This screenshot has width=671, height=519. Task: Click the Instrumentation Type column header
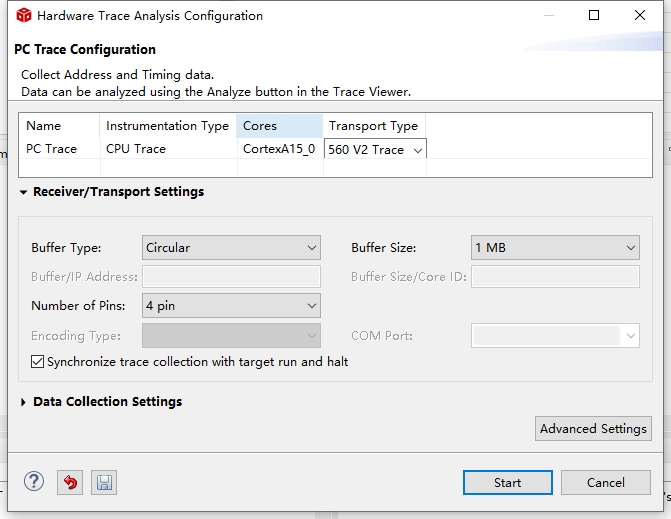[167, 126]
